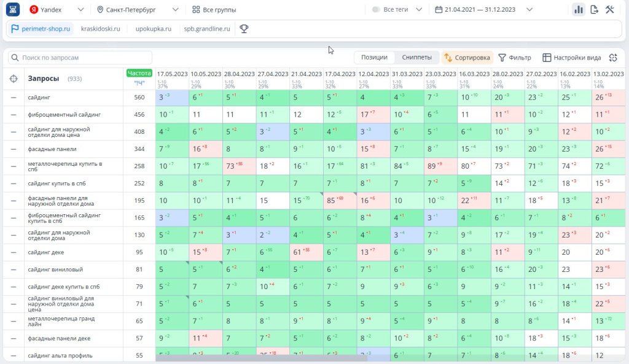
Task: Click the Поиск по запросам search field
Action: pos(71,58)
